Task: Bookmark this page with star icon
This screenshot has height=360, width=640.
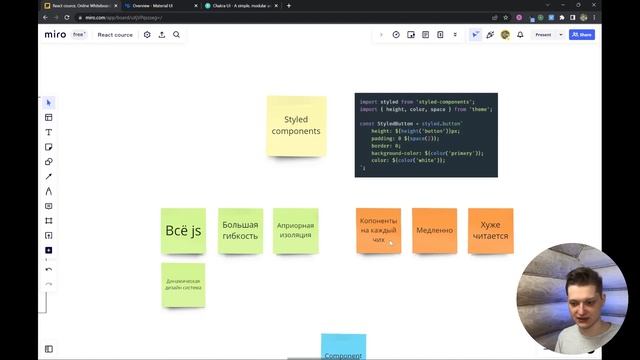Action: (506, 18)
